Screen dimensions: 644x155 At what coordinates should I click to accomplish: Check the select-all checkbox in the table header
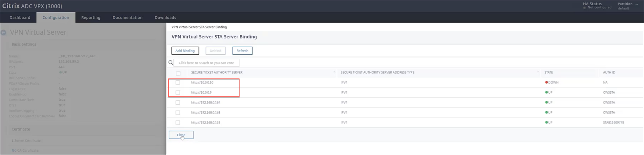tap(178, 73)
